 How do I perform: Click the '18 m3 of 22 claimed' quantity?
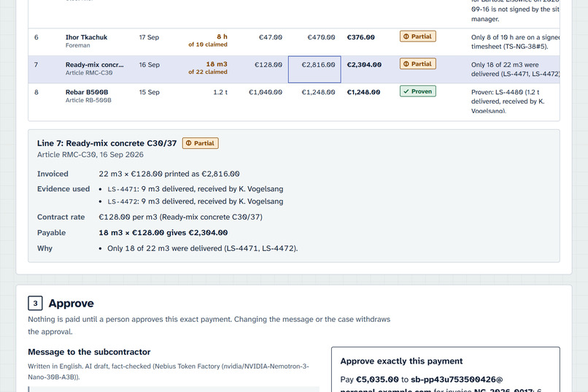[208, 68]
